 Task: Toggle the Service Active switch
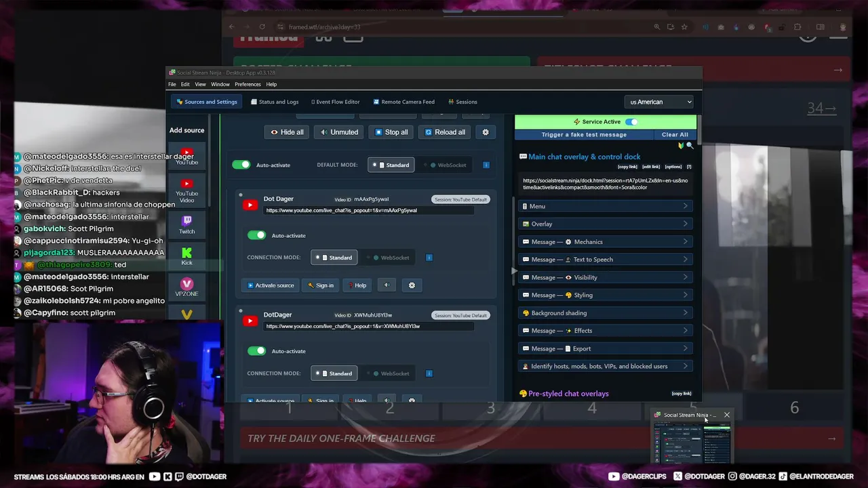point(631,122)
